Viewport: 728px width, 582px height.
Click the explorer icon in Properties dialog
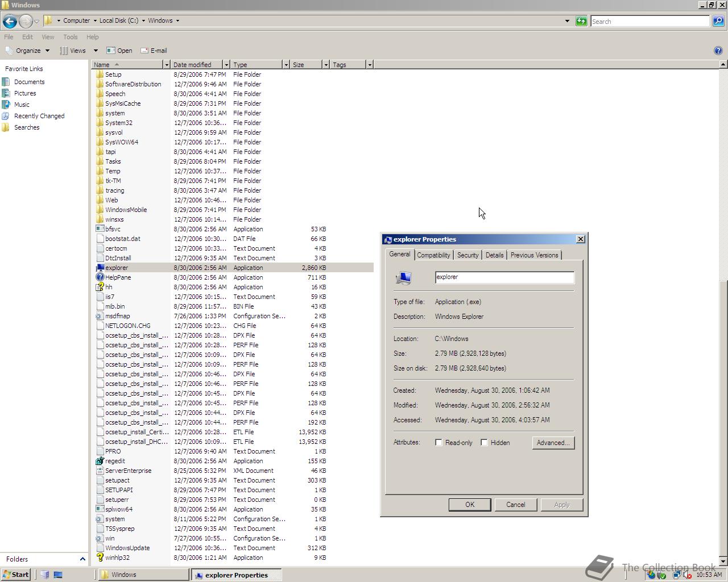[x=403, y=277]
